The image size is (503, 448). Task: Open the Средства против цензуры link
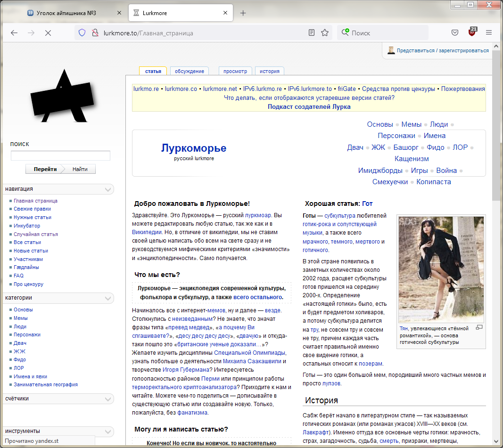click(x=398, y=89)
